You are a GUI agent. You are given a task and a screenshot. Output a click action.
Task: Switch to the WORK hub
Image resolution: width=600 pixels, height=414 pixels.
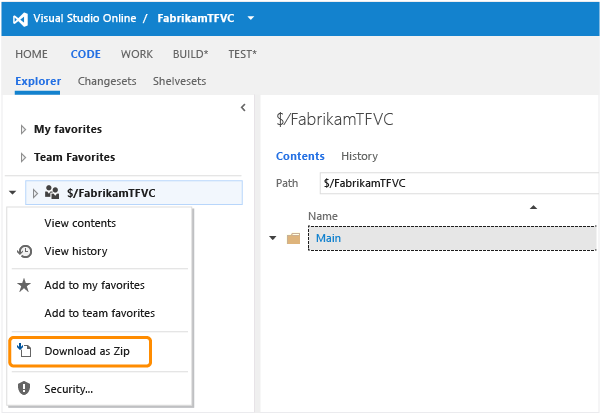click(x=137, y=54)
